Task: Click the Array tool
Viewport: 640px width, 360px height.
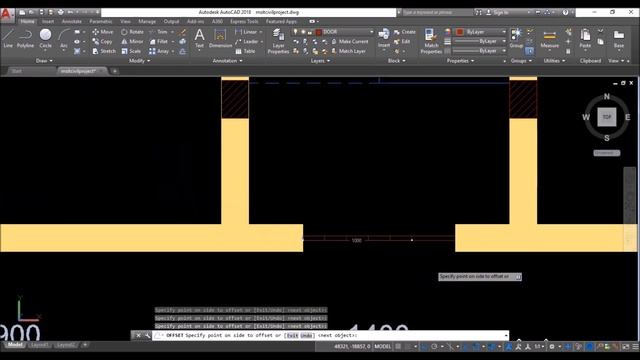Action: [x=159, y=51]
